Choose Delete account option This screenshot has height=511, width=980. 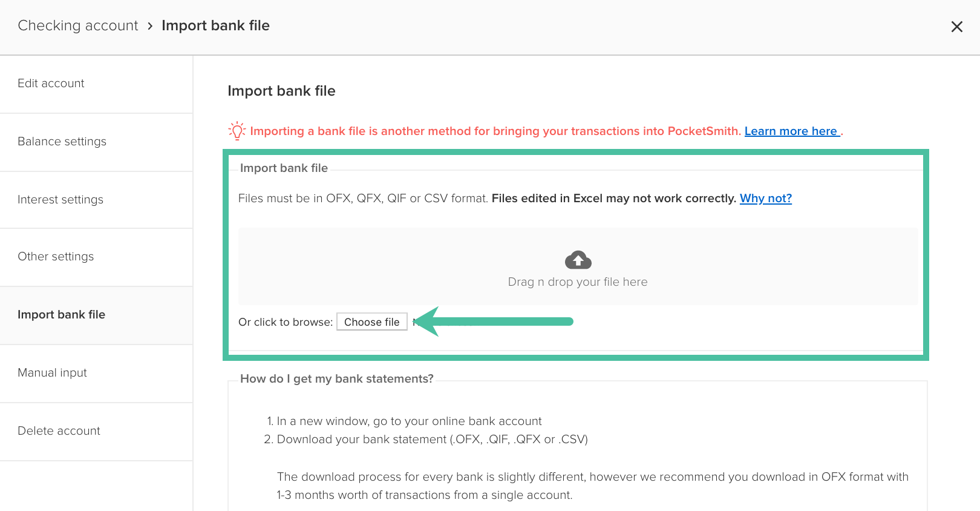(x=96, y=431)
